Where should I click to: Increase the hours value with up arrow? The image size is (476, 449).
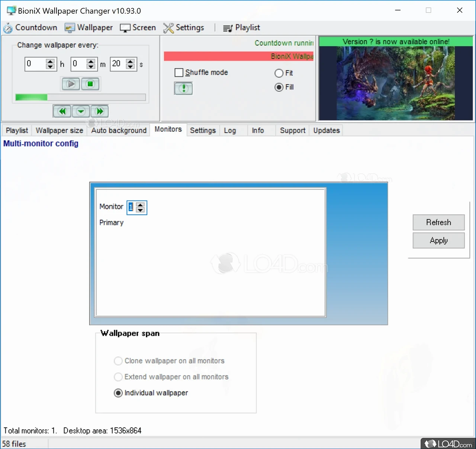pyautogui.click(x=50, y=61)
